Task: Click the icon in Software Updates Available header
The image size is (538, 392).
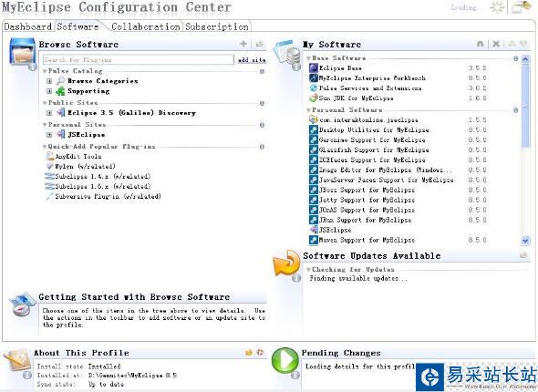Action: click(523, 255)
